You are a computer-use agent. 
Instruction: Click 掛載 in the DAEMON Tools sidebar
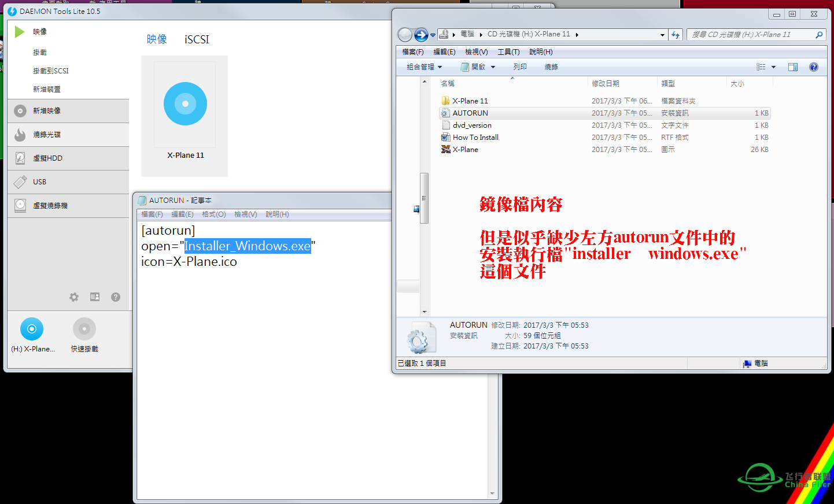coord(40,53)
